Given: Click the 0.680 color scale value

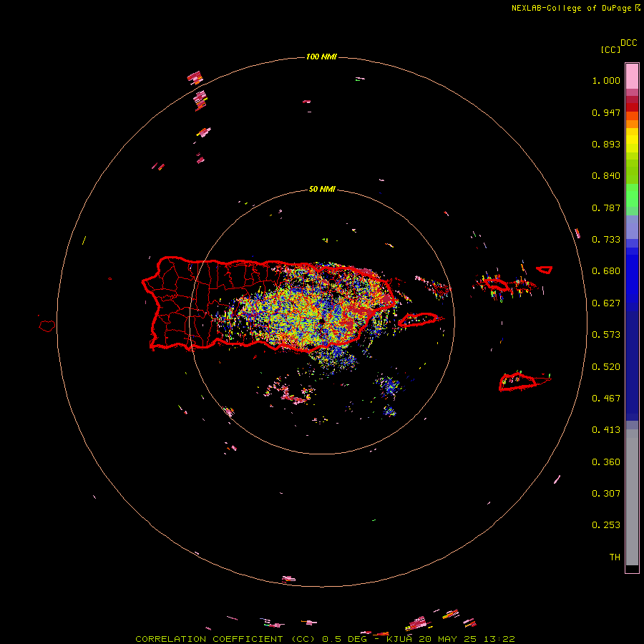Looking at the screenshot, I should point(606,271).
